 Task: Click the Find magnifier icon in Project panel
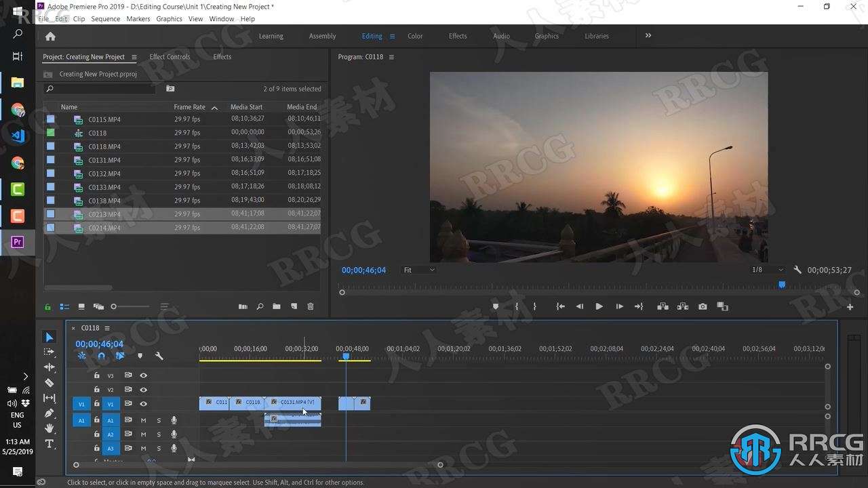coord(260,306)
